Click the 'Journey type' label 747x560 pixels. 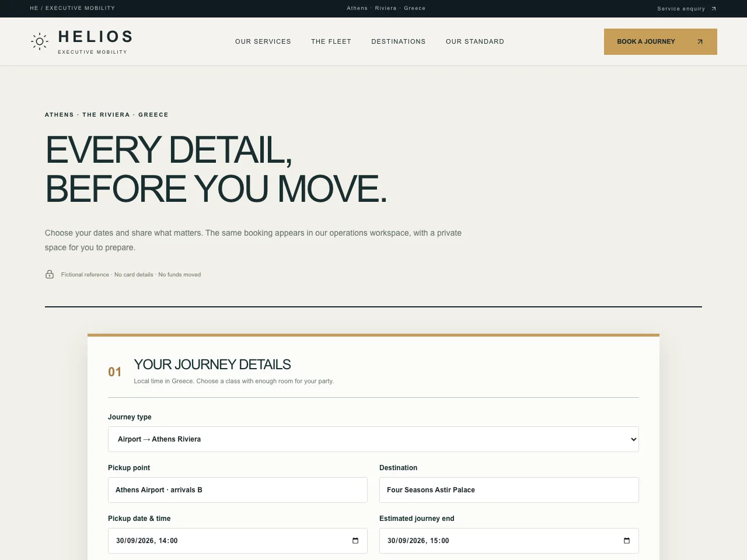point(130,417)
